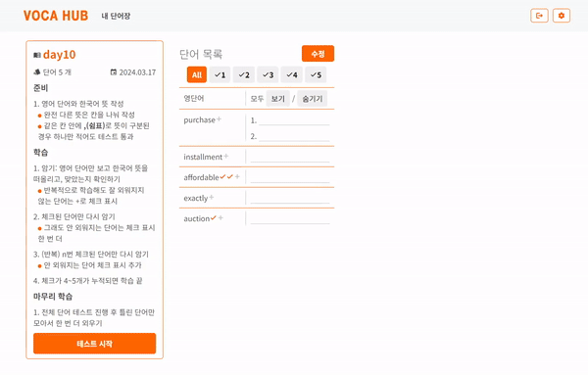Image resolution: width=588 pixels, height=375 pixels.
Task: Remove first orange check on affordable
Action: coord(222,176)
